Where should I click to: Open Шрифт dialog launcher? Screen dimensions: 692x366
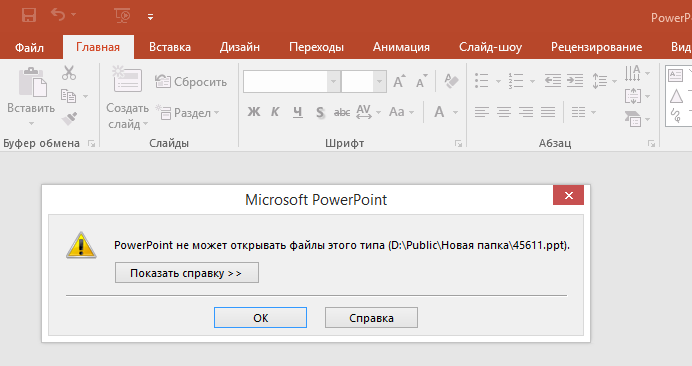(x=459, y=143)
